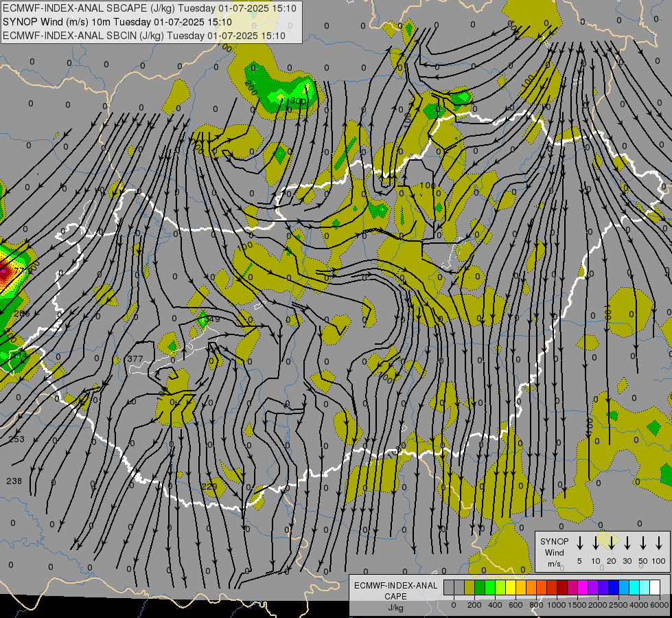Click the wind arrow above 10 in legend
672x618 pixels.
point(596,543)
